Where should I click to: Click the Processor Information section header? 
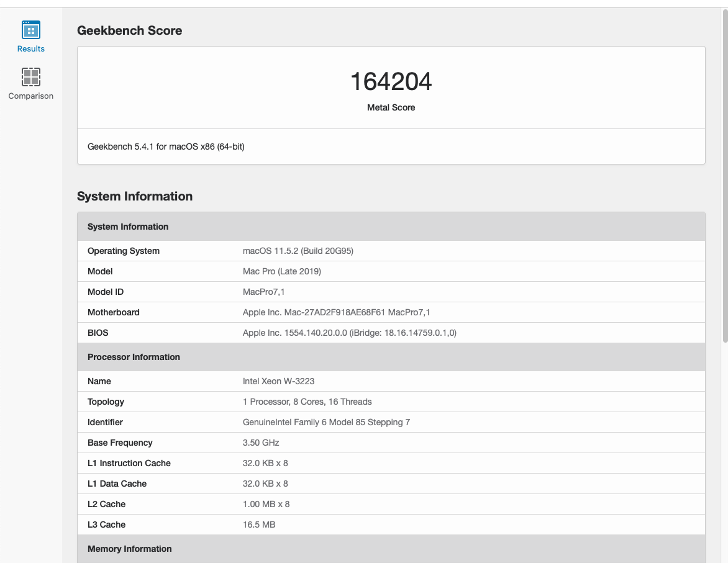coord(391,357)
